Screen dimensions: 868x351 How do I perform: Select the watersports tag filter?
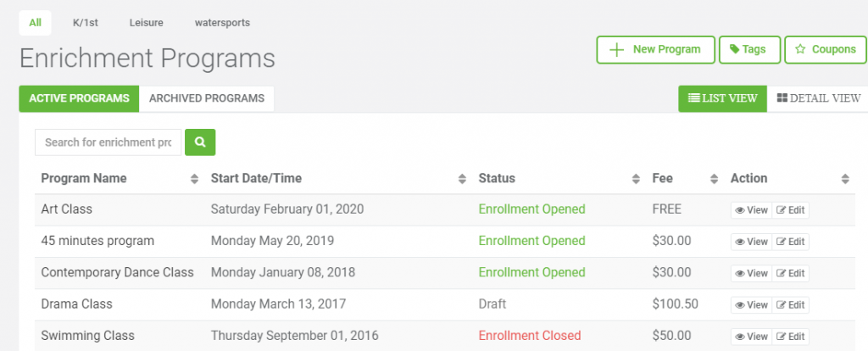222,23
